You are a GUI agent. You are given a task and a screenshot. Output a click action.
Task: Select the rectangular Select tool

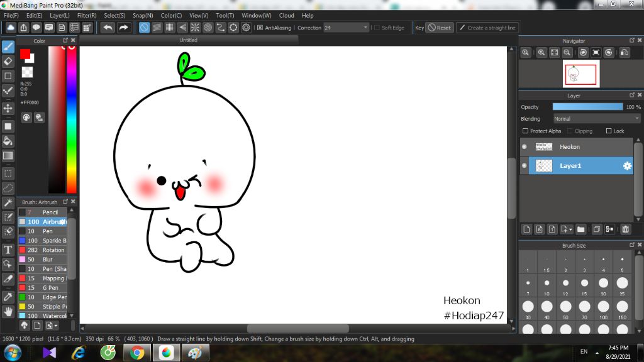point(8,173)
